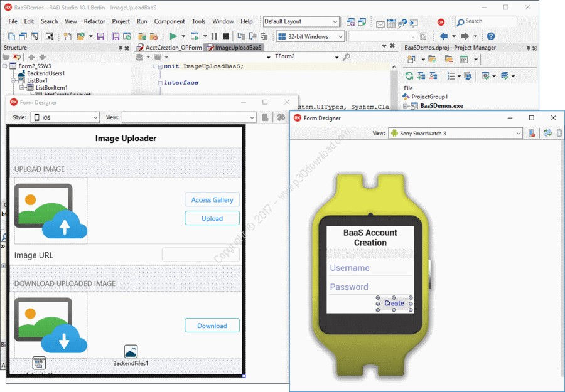The image size is (565, 392).
Task: Pause the running program
Action: [214, 36]
